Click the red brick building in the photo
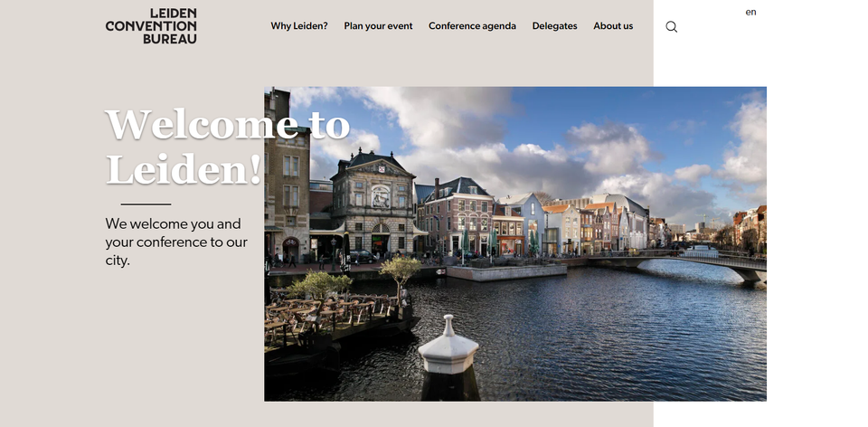Image resolution: width=868 pixels, height=427 pixels. click(x=452, y=219)
